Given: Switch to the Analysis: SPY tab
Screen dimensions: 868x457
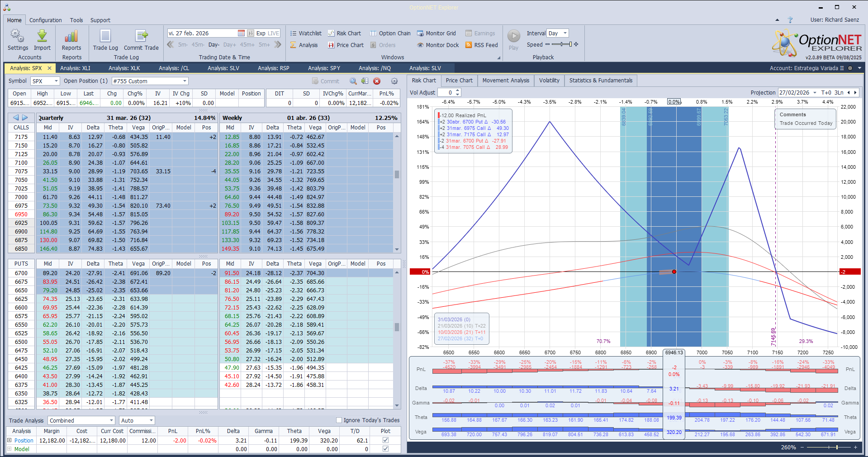Looking at the screenshot, I should (x=324, y=68).
